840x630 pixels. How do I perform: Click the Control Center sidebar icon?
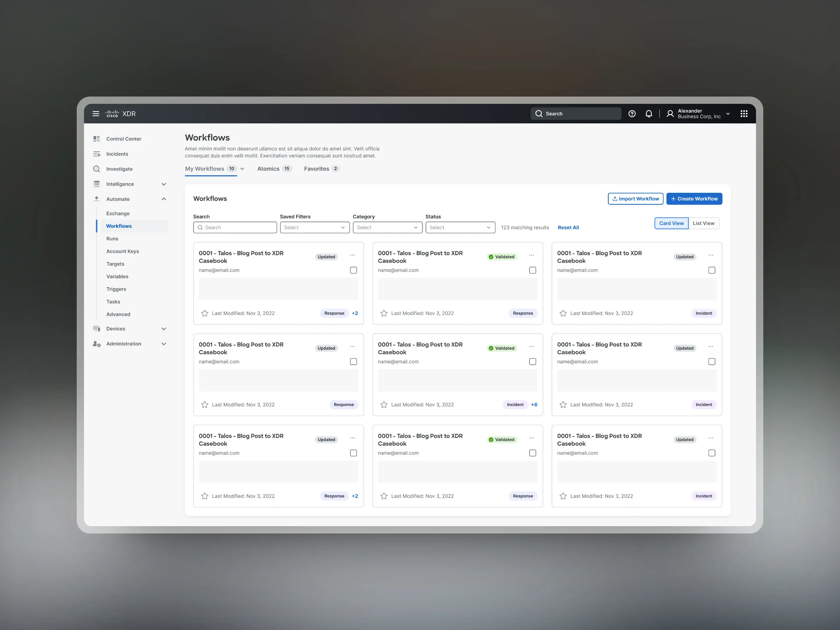[x=97, y=139]
